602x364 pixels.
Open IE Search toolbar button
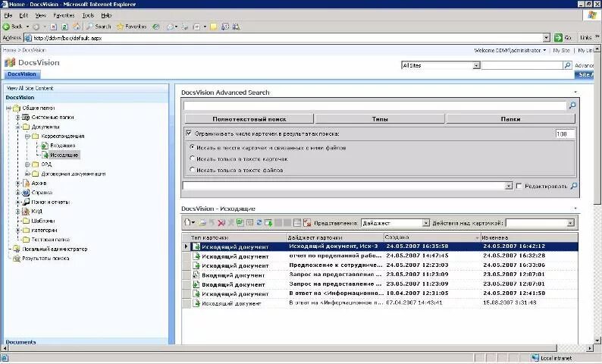(x=99, y=27)
